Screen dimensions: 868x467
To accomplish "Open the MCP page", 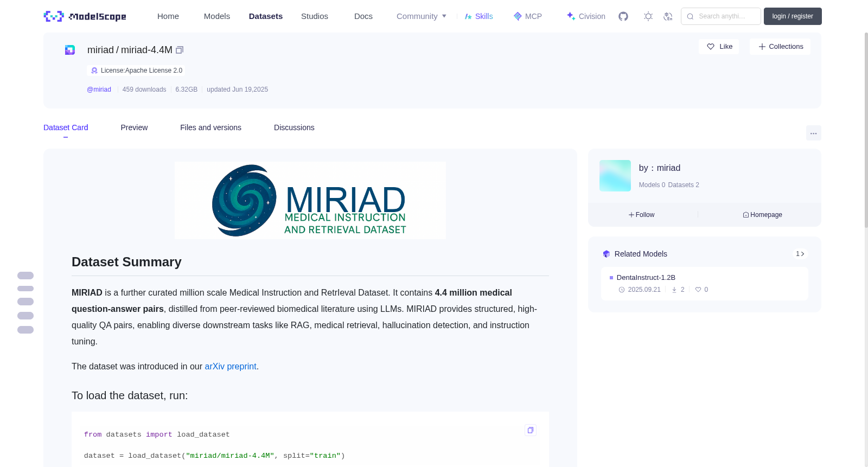I will [528, 16].
